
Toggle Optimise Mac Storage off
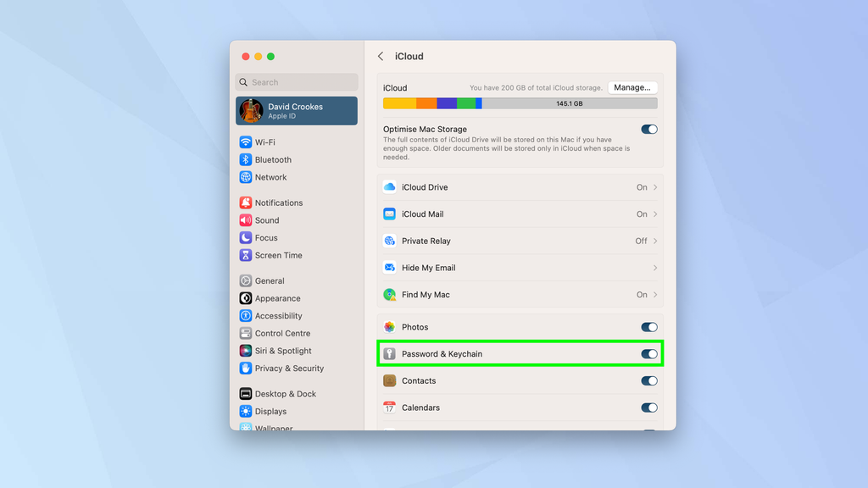(649, 129)
